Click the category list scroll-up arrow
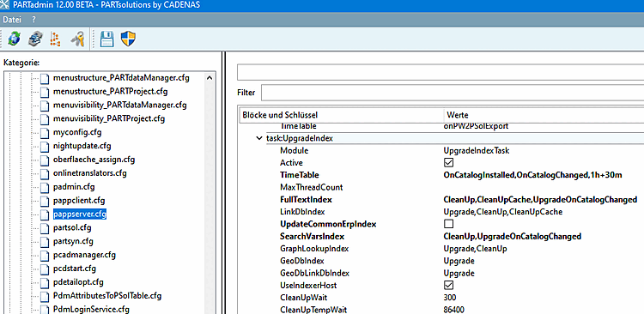644x314 pixels. [x=210, y=77]
